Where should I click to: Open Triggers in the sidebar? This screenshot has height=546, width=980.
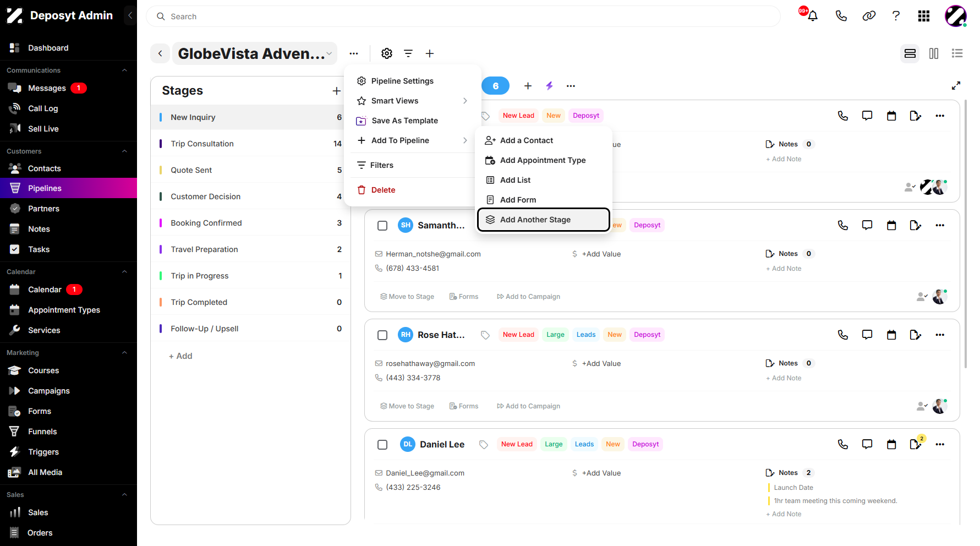click(x=68, y=452)
